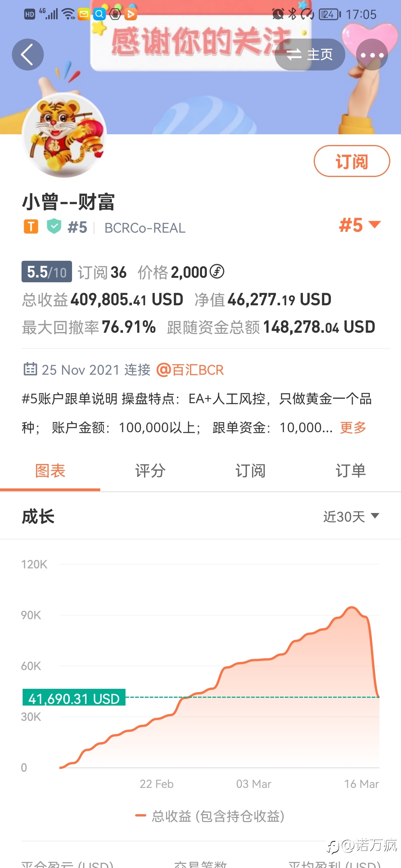Tap the battery indicator in status bar
This screenshot has height=868, width=401.
coord(330,14)
